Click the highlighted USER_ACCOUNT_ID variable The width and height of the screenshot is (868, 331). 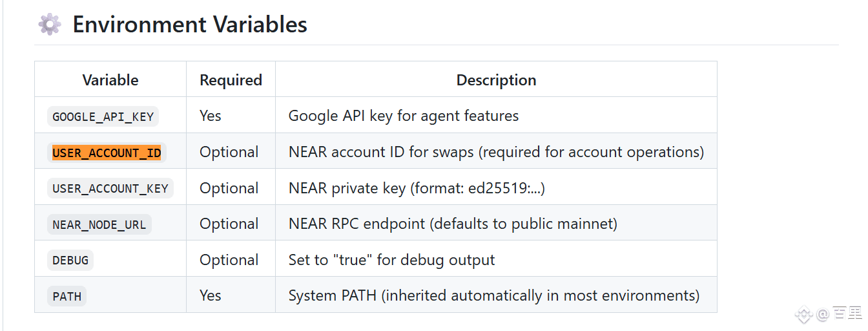tap(107, 153)
